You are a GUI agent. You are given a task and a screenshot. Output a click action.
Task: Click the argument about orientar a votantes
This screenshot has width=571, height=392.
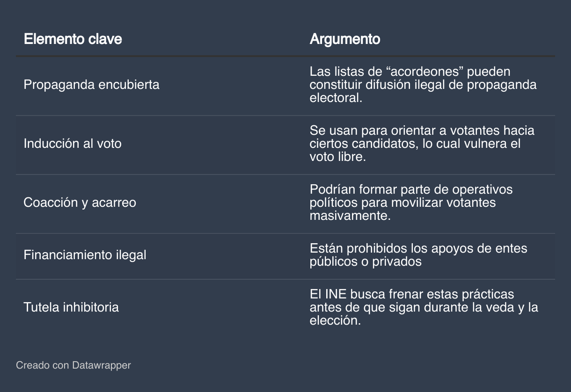[422, 144]
